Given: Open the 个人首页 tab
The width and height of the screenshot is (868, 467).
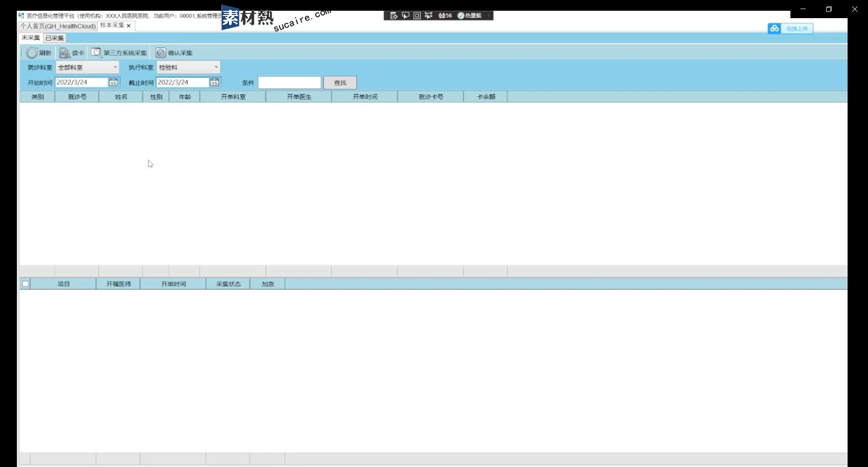Looking at the screenshot, I should coord(58,26).
